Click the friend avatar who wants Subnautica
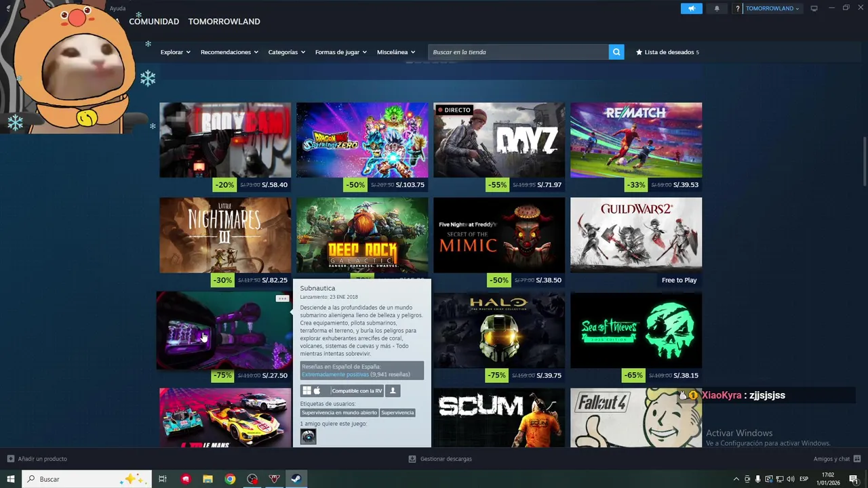The image size is (868, 488). pos(308,436)
